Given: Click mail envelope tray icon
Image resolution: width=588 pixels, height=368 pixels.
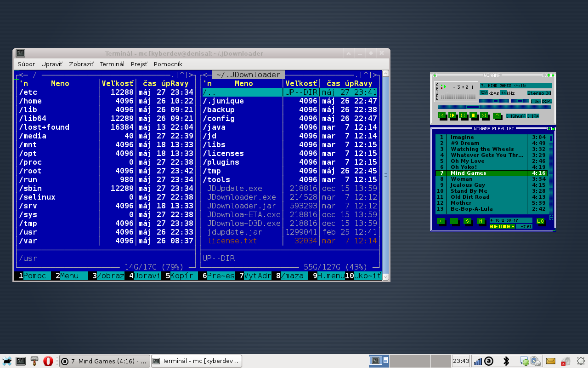Looking at the screenshot, I should point(550,361).
